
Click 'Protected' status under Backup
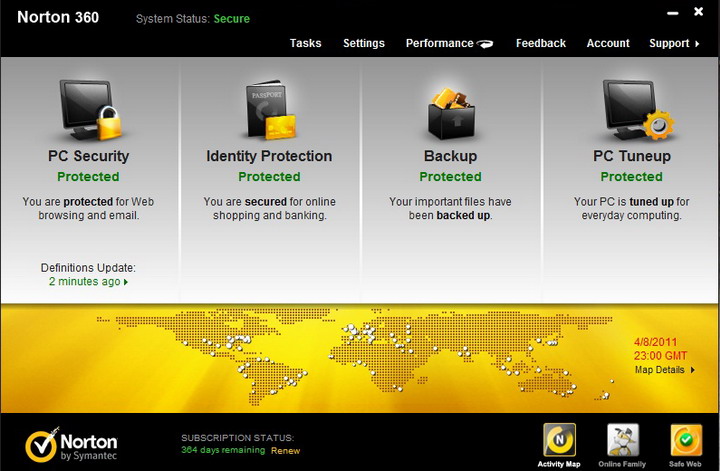point(450,177)
